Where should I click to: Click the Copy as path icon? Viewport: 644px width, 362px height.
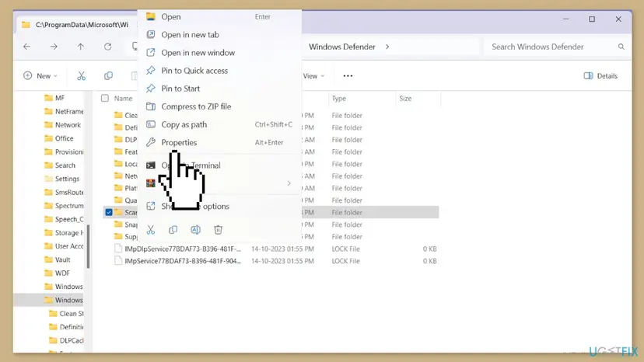tap(151, 124)
